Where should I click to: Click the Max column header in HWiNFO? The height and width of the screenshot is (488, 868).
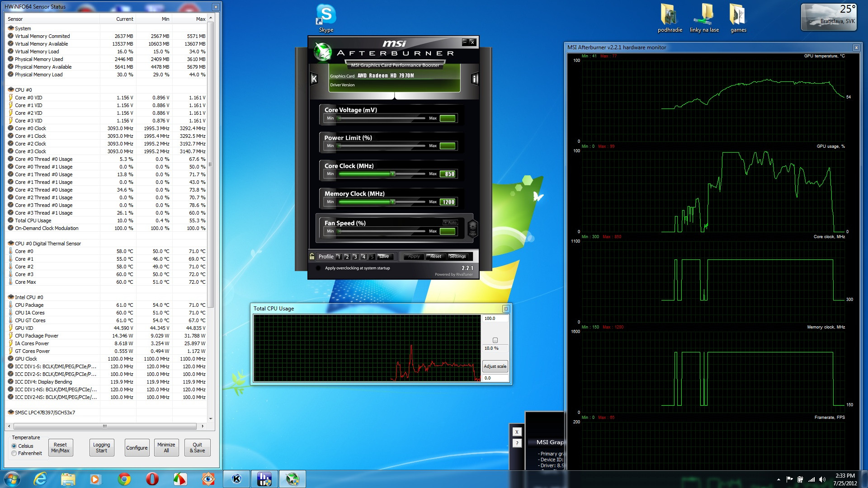tap(190, 19)
